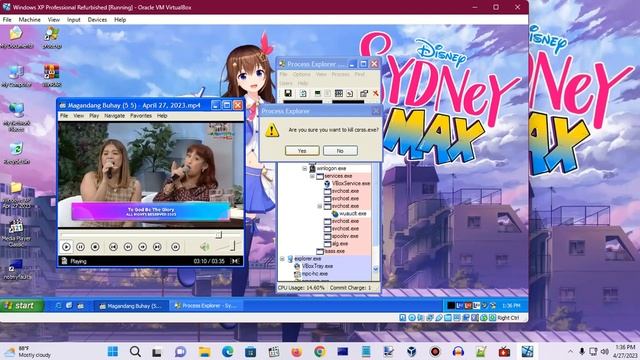
Task: Open VirtualBox Input menu
Action: point(73,20)
